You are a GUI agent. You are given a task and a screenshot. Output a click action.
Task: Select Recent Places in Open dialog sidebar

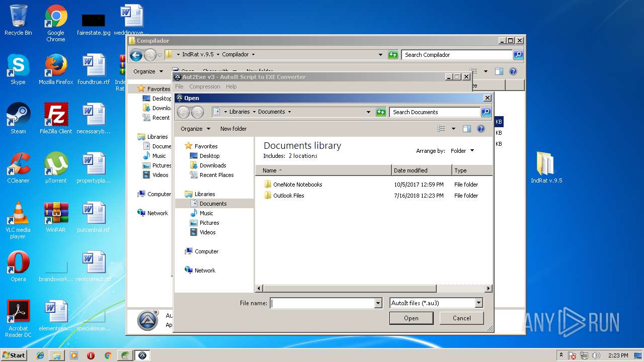click(216, 175)
